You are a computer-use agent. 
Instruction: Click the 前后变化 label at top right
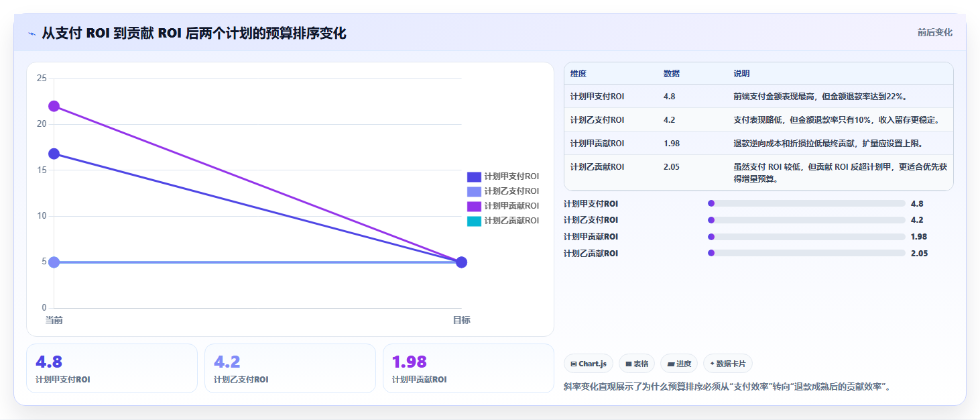click(x=934, y=32)
